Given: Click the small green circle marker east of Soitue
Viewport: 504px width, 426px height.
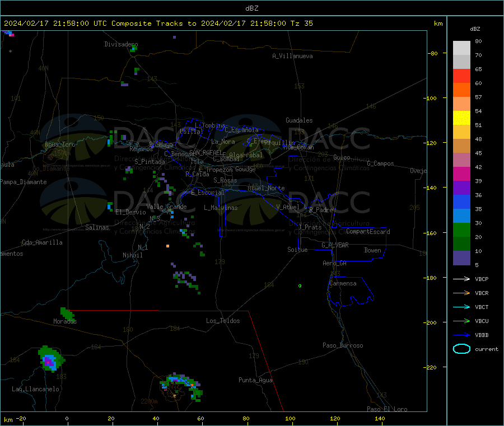Looking at the screenshot, I should tap(300, 285).
